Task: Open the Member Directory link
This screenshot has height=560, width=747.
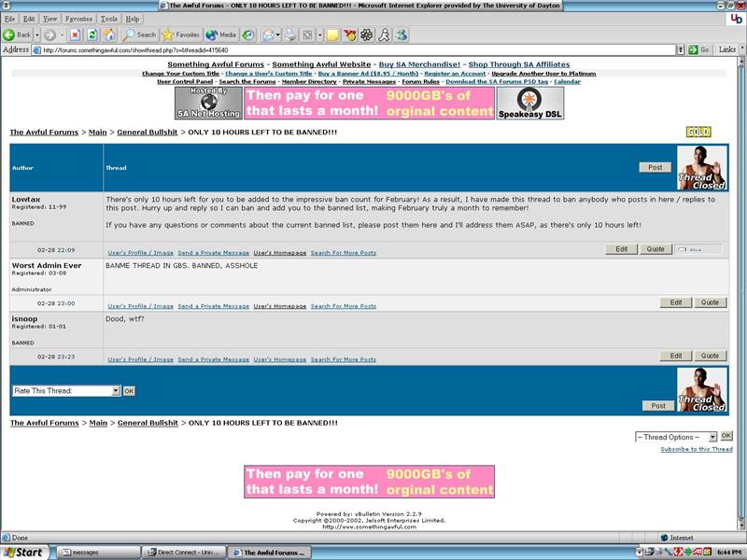Action: click(x=309, y=81)
